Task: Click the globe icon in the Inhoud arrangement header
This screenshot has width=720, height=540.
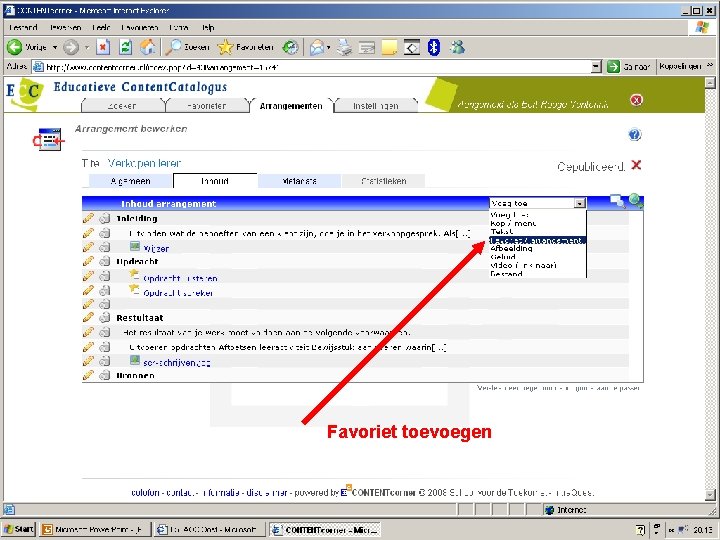Action: pos(636,201)
